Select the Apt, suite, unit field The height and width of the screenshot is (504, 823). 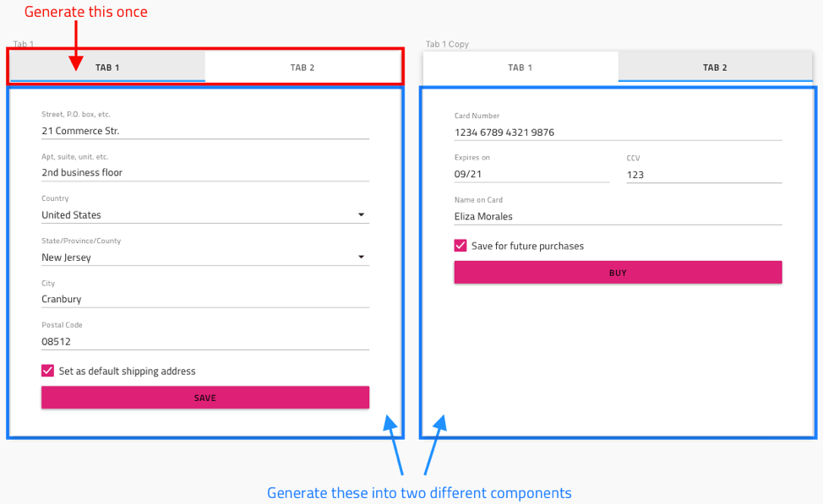pos(204,172)
